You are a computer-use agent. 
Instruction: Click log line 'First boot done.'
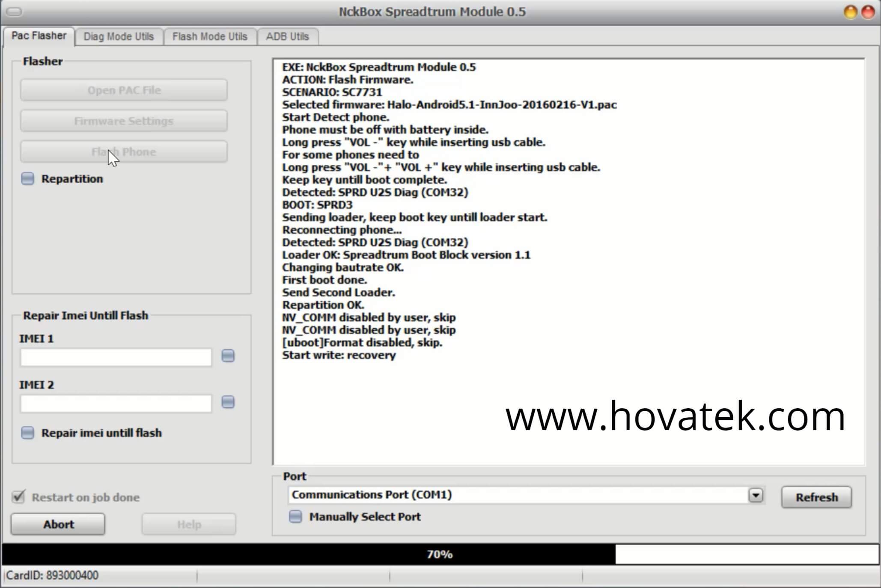tap(324, 280)
